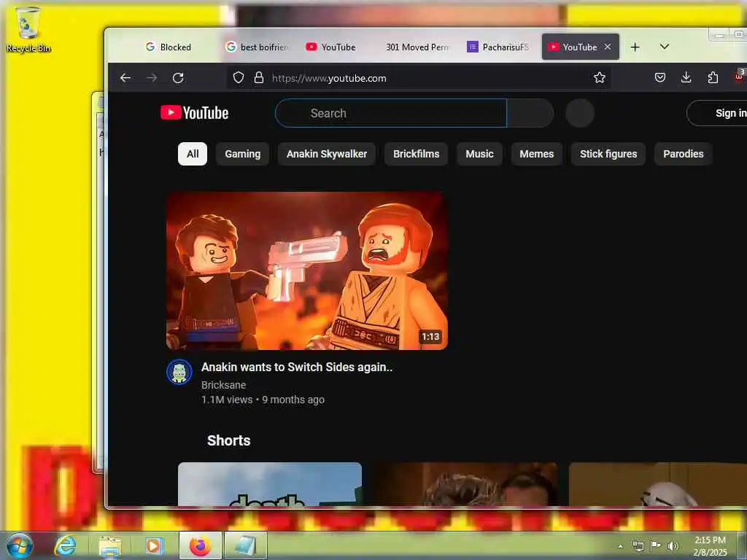
Task: Bookmark this page with the star icon
Action: point(600,77)
